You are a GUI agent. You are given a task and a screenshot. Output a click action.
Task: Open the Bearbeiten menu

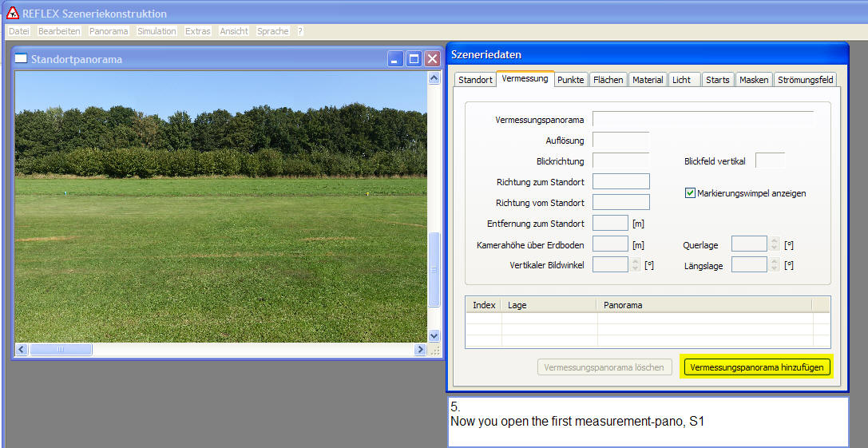[59, 32]
